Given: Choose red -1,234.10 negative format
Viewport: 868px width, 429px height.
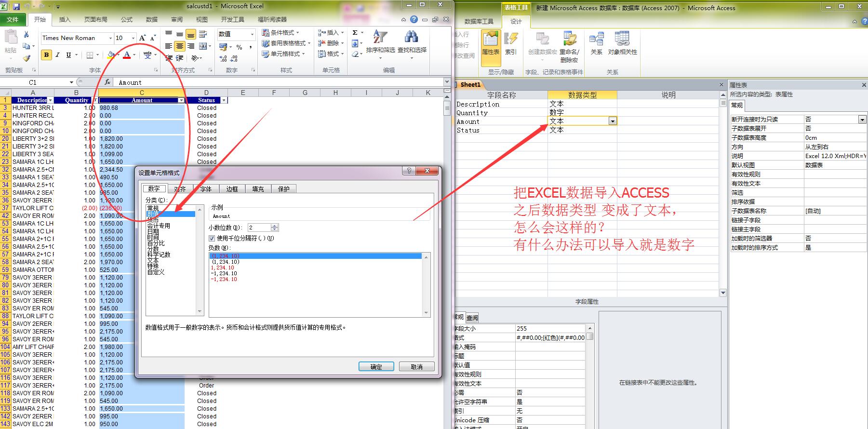Looking at the screenshot, I should coord(224,279).
